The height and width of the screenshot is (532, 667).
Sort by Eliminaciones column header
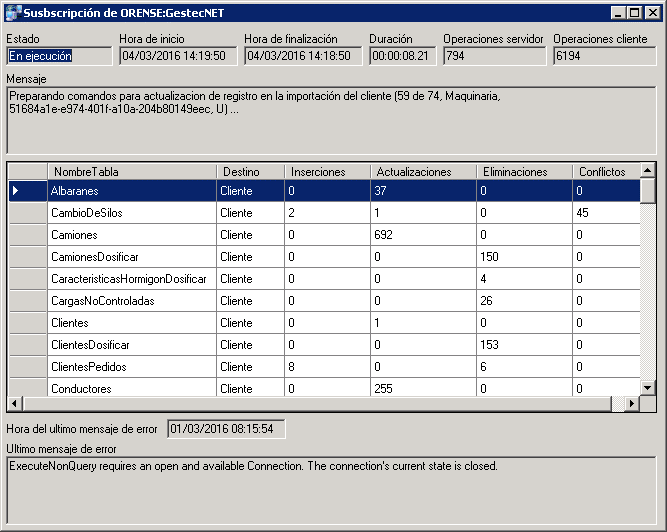(524, 172)
